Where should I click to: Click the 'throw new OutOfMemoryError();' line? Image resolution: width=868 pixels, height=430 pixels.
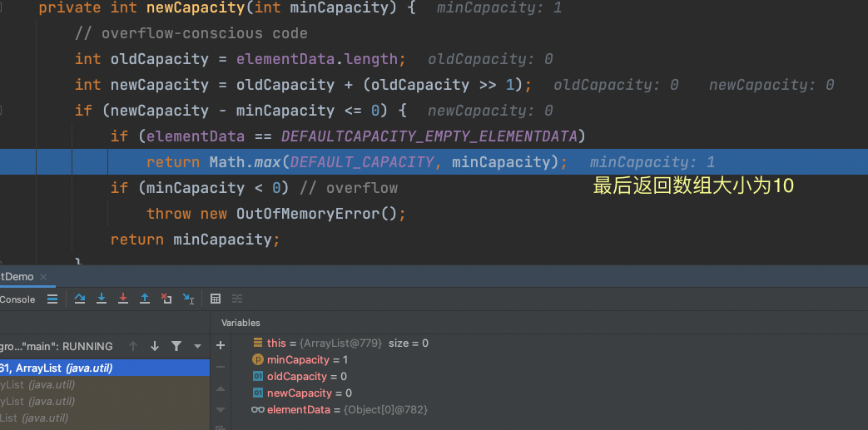coord(276,214)
